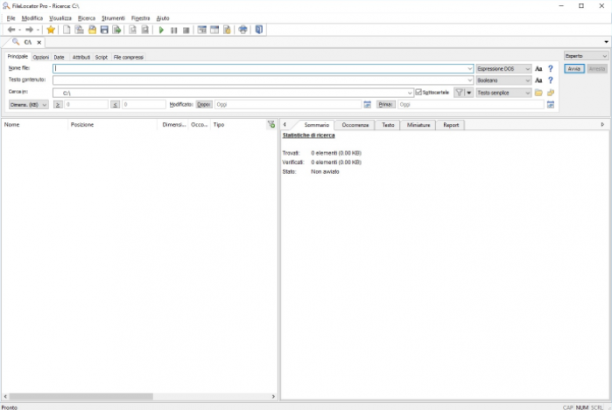The image size is (612, 410).
Task: Toggle case sensitivity Aa for Nome file
Action: click(x=539, y=69)
